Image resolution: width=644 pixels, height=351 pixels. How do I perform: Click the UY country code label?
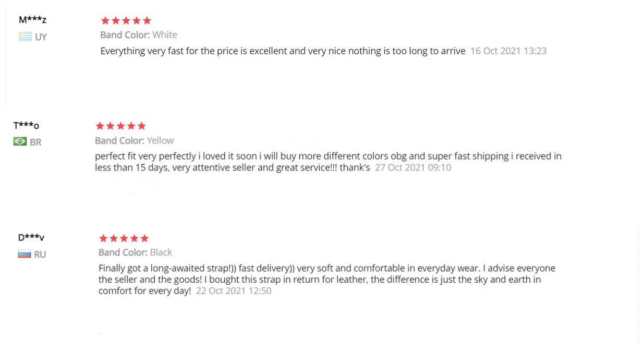[41, 37]
